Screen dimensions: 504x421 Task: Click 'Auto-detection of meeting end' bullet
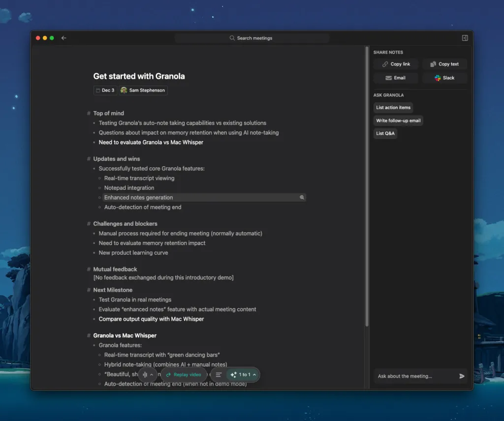pyautogui.click(x=142, y=207)
